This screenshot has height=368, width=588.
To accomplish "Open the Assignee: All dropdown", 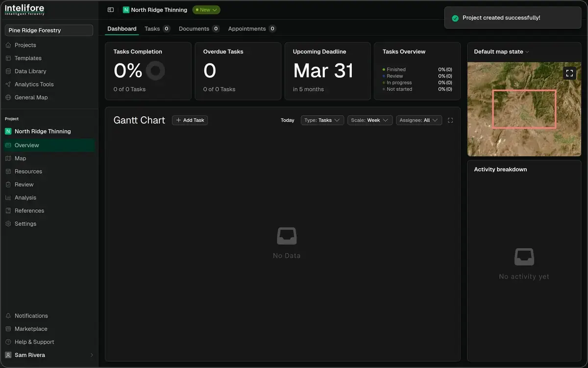I will (419, 120).
